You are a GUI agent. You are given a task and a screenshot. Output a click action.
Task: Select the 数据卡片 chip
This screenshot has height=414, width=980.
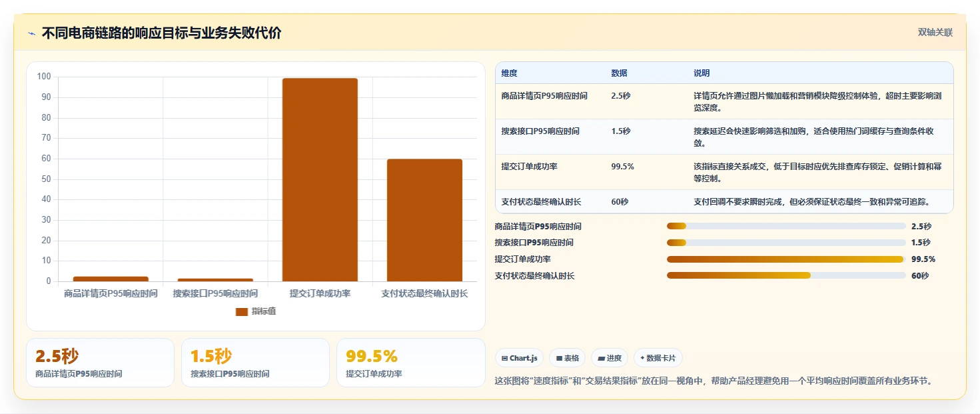(x=658, y=358)
